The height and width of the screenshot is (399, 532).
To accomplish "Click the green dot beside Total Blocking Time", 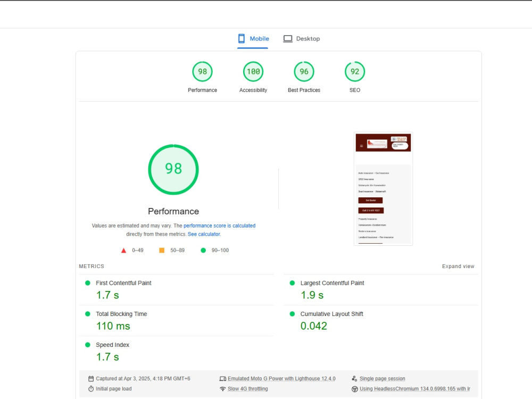I will click(88, 314).
